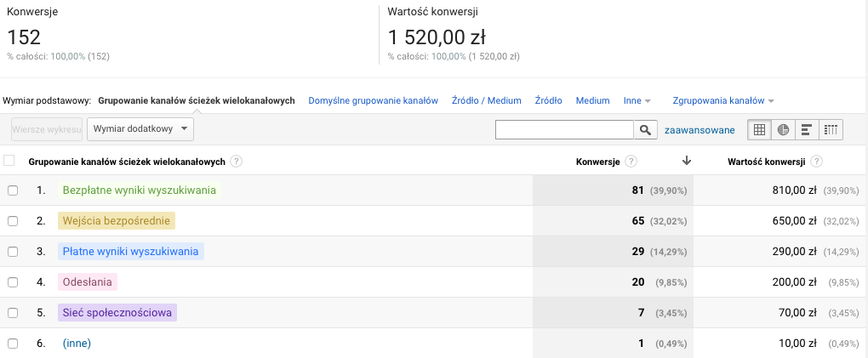The width and height of the screenshot is (868, 358).
Task: Click the 810,00 zł conversion value
Action: (x=794, y=190)
